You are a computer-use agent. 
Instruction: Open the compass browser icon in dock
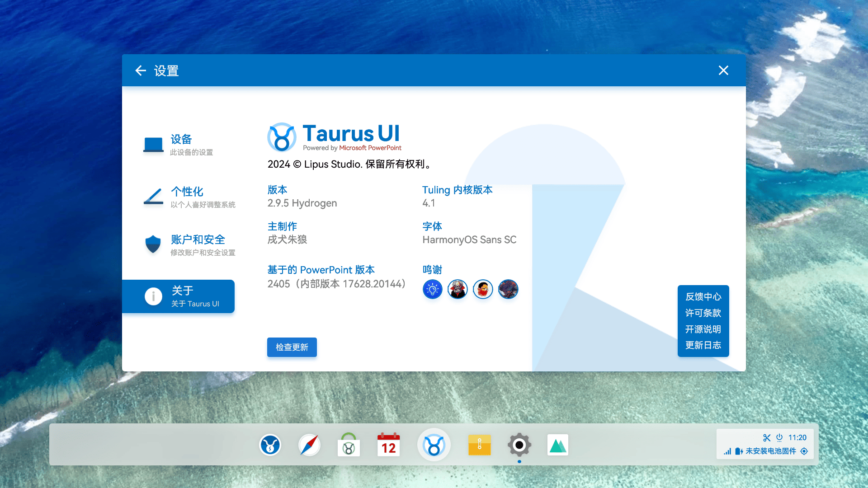309,445
